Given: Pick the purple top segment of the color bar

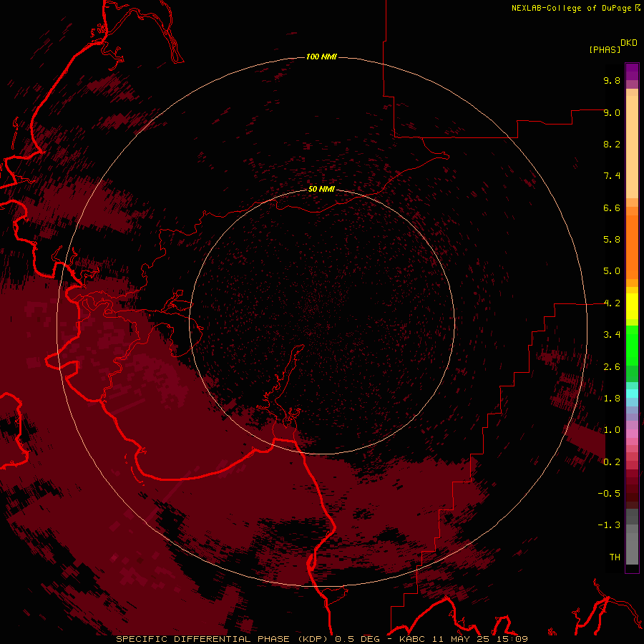Looking at the screenshot, I should pyautogui.click(x=632, y=72).
